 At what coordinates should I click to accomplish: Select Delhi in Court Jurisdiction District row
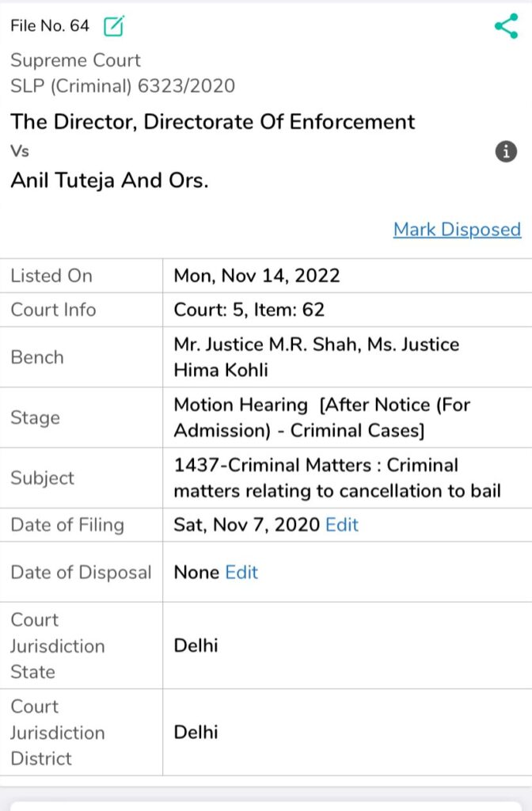[196, 732]
